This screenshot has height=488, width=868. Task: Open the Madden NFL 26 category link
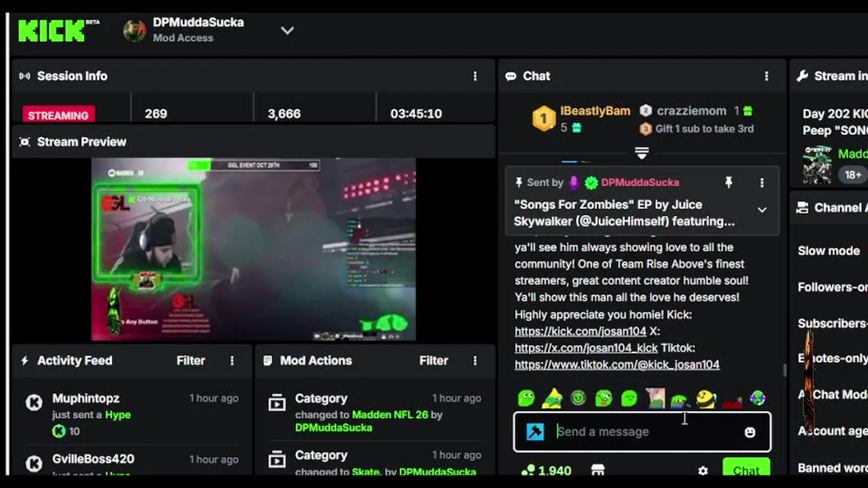point(390,415)
